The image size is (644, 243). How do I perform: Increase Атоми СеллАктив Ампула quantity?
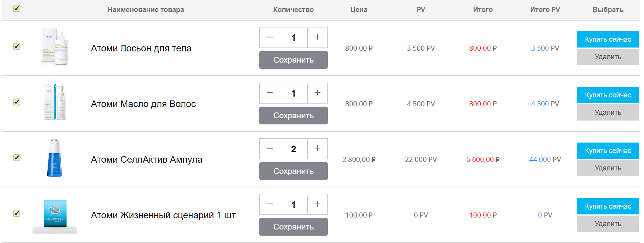pyautogui.click(x=317, y=149)
